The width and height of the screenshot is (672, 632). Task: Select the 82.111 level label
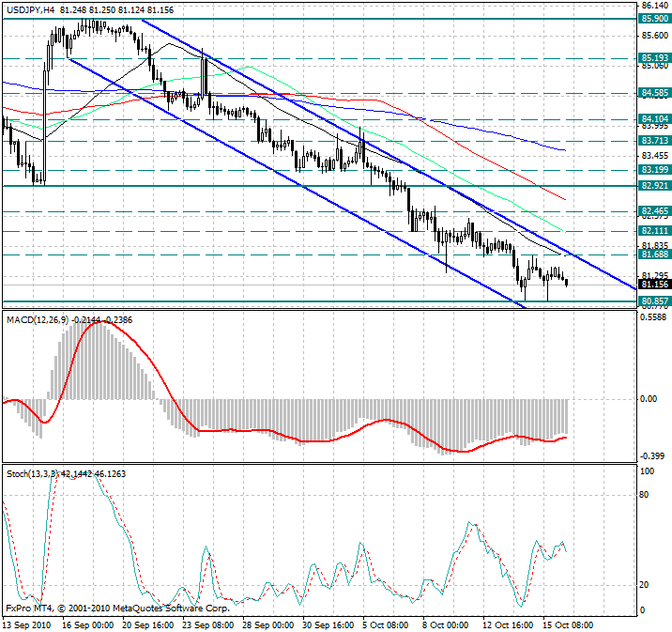654,231
